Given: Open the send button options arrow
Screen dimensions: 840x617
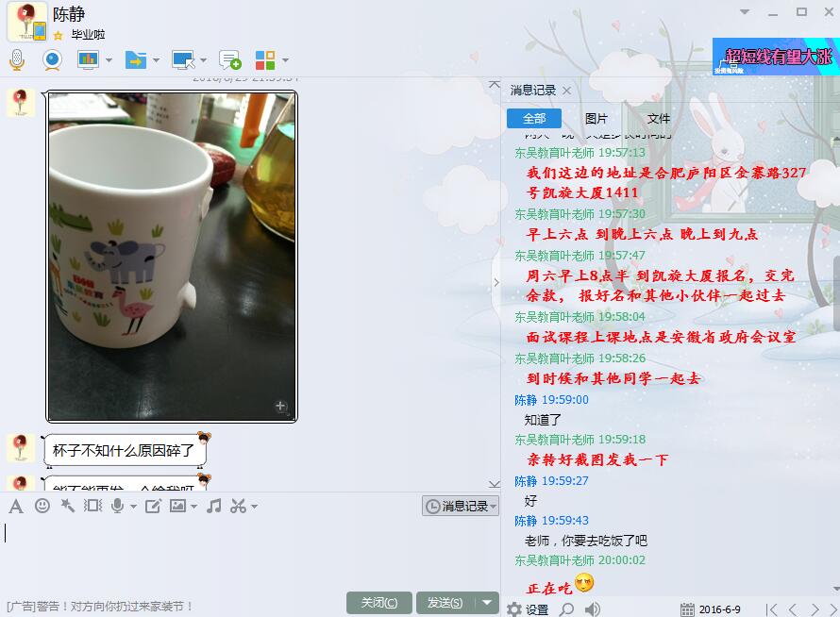Looking at the screenshot, I should pyautogui.click(x=487, y=603).
